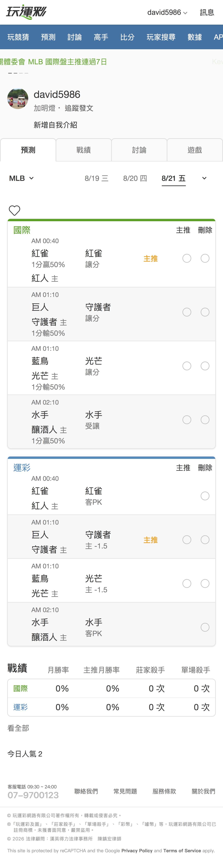Open david5986 account dropdown in header
This screenshot has height=868, width=223.
click(x=167, y=12)
